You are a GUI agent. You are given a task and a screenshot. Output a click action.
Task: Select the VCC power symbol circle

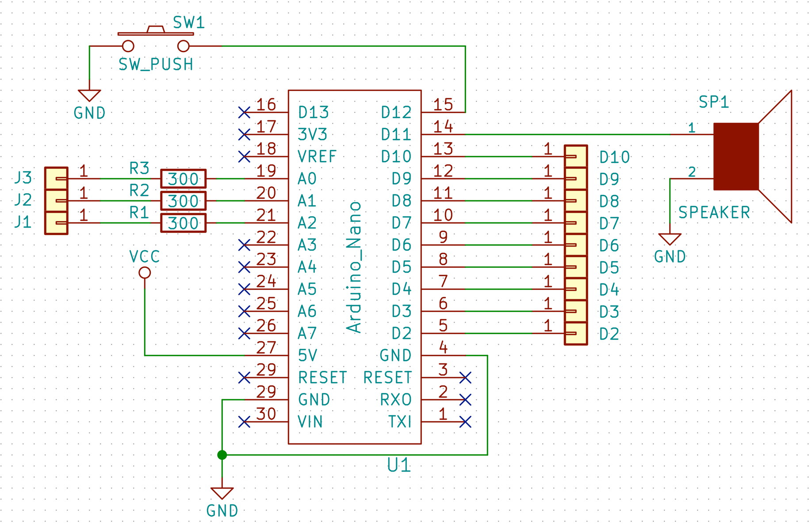[x=145, y=273]
